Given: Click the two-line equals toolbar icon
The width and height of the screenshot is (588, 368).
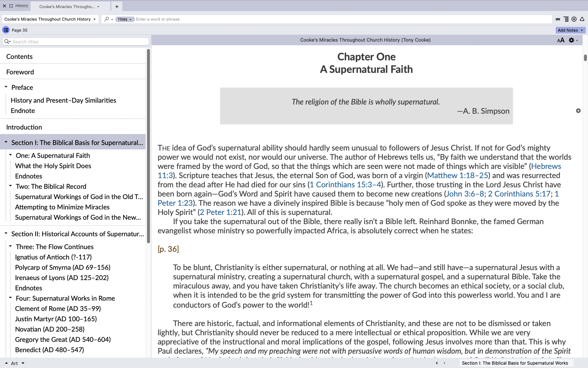Looking at the screenshot, I should click(x=558, y=19).
